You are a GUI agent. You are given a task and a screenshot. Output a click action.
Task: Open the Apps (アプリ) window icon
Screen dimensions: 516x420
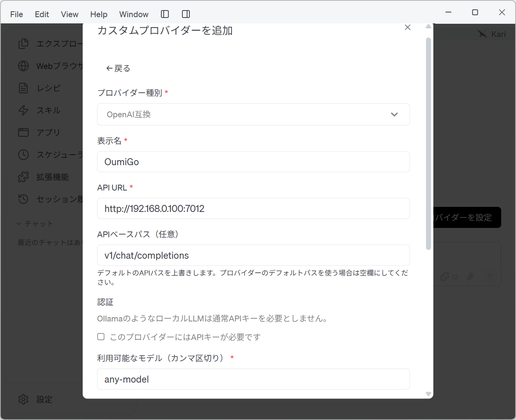tap(23, 132)
